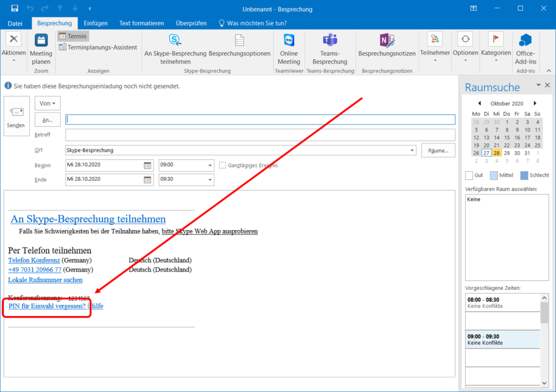556x392 pixels.
Task: Click the An Skype-Besprechung teilnehmen link
Action: (x=88, y=219)
